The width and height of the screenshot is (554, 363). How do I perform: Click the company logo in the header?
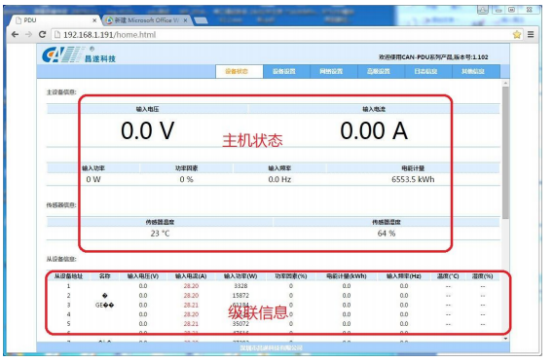coord(79,54)
